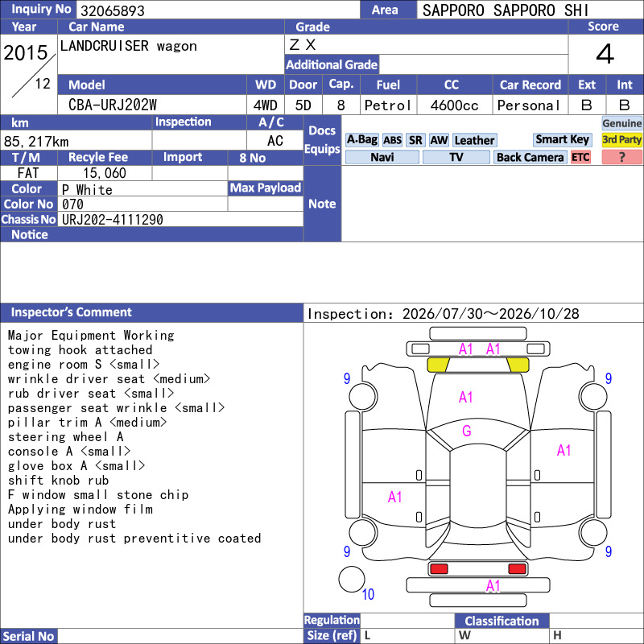
Task: Click the red ETC badge
Action: coord(580,157)
